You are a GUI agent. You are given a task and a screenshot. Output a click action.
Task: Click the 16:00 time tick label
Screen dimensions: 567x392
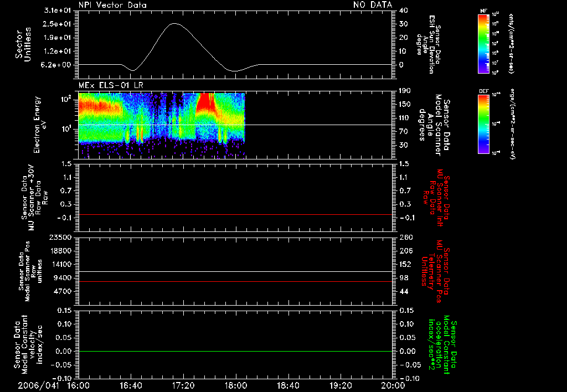79,386
